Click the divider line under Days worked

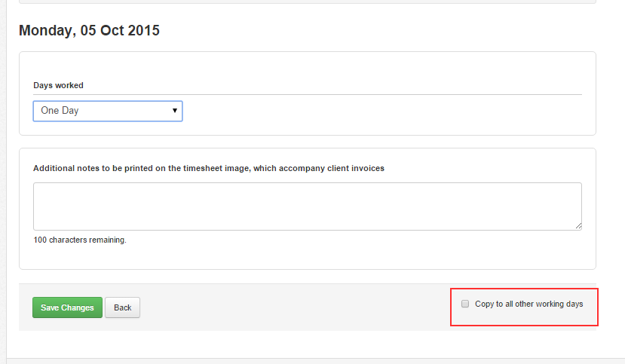coord(308,95)
